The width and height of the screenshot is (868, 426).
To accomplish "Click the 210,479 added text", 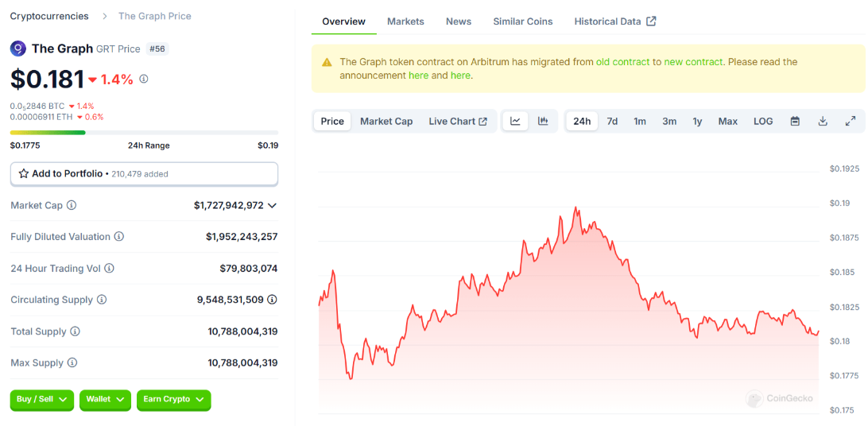I will click(x=140, y=174).
